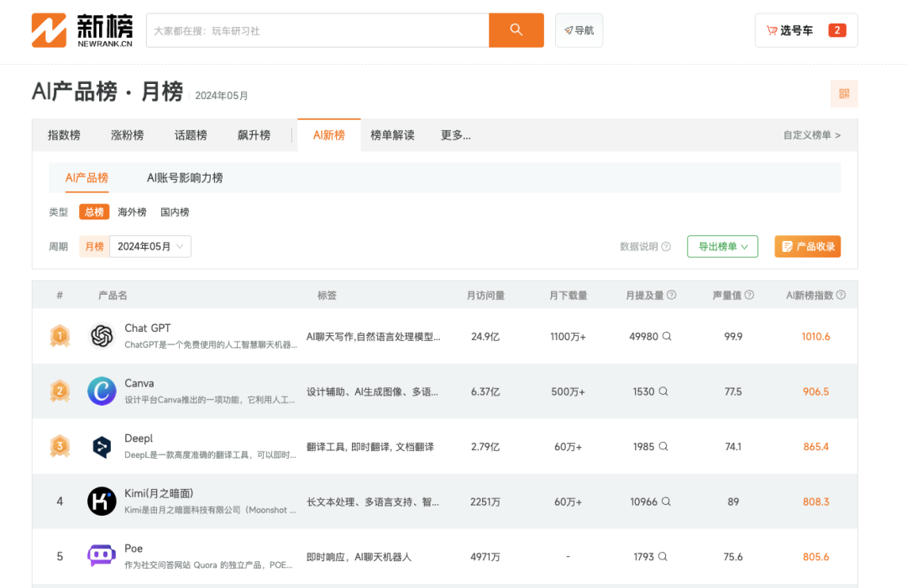The width and height of the screenshot is (907, 588).
Task: Switch to the AI新榜 tab
Action: 329,135
